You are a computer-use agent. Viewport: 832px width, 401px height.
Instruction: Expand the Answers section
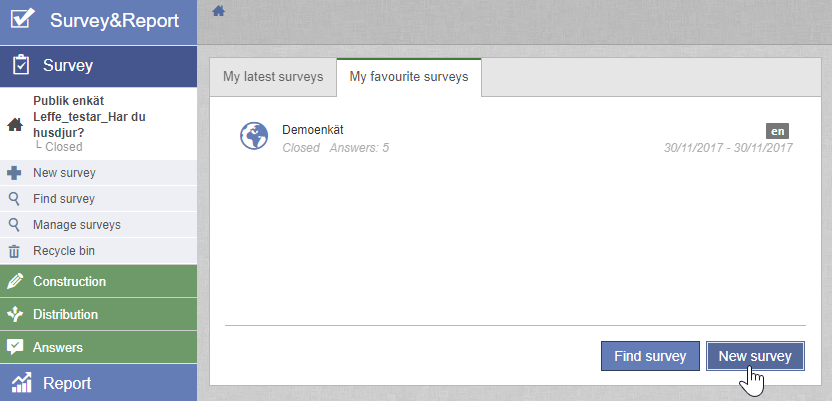tap(57, 348)
